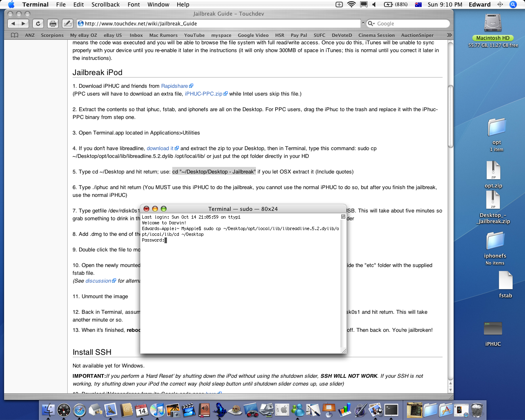The width and height of the screenshot is (525, 420).
Task: Launch Dashboard from the Dock
Action: (x=64, y=410)
